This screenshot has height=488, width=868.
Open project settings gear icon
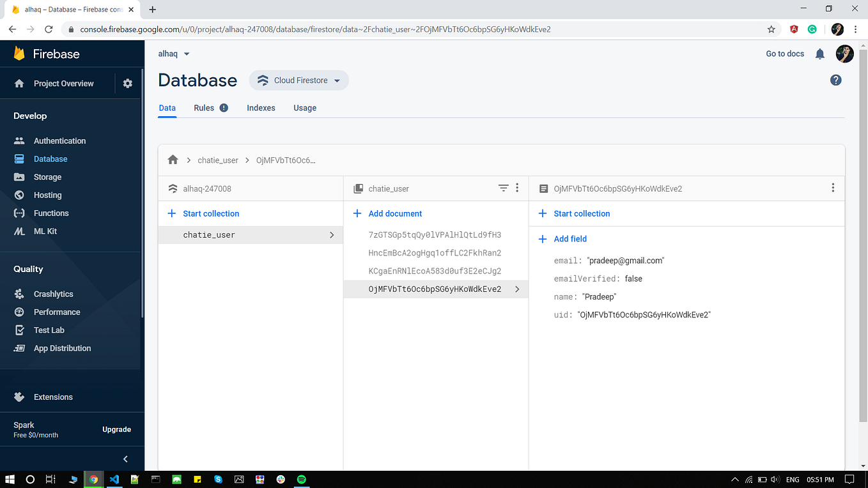(127, 83)
